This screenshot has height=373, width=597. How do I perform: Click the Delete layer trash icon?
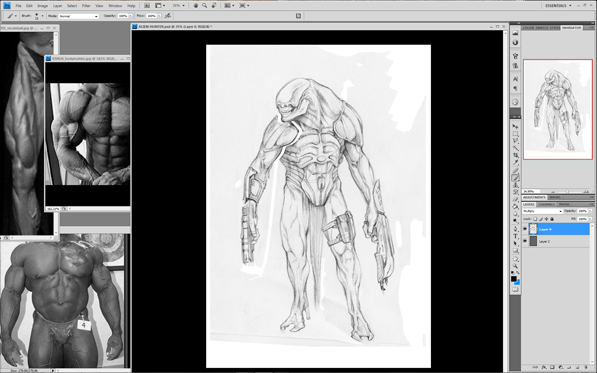coord(586,368)
